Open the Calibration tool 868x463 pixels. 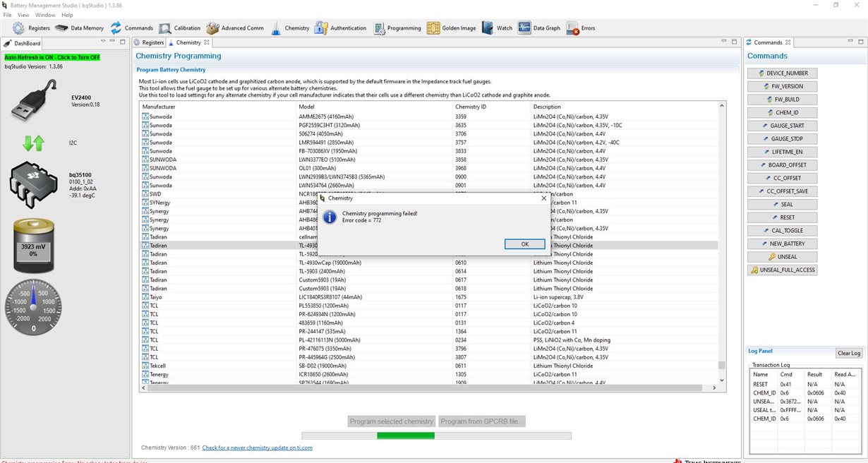click(180, 28)
